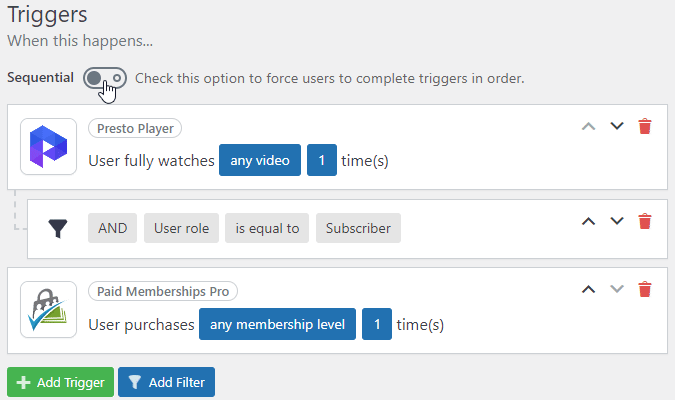Delete the Presto Player trigger
Viewport: 675px width, 400px height.
pos(645,126)
